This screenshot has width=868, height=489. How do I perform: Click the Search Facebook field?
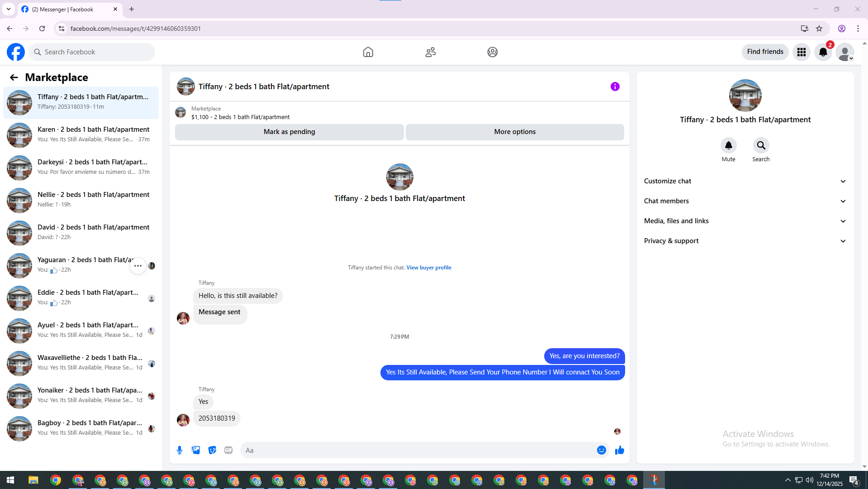click(x=92, y=52)
